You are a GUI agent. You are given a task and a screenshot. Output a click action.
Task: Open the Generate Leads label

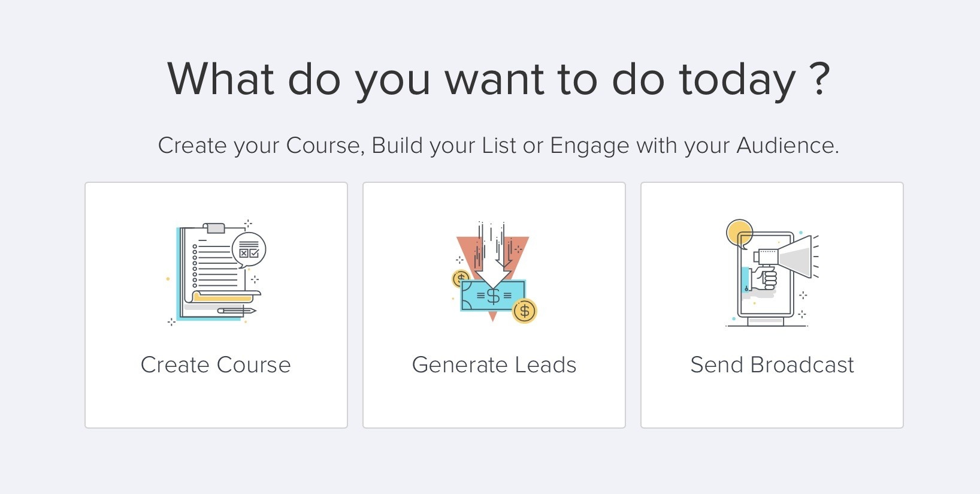click(494, 365)
